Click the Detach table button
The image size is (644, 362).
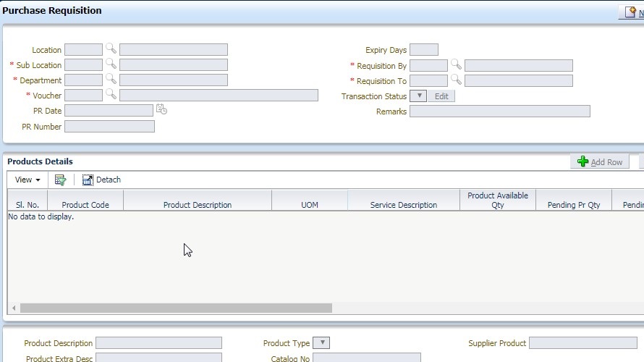click(101, 180)
